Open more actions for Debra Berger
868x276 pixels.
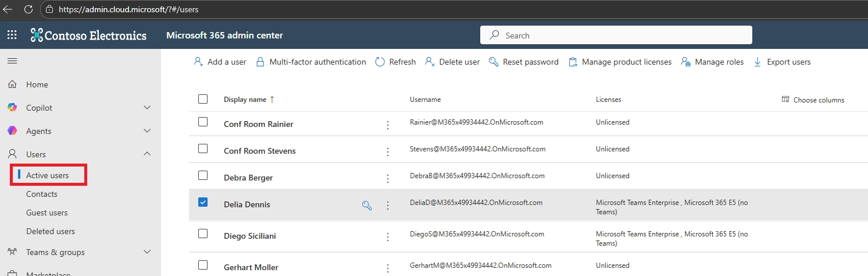[388, 178]
